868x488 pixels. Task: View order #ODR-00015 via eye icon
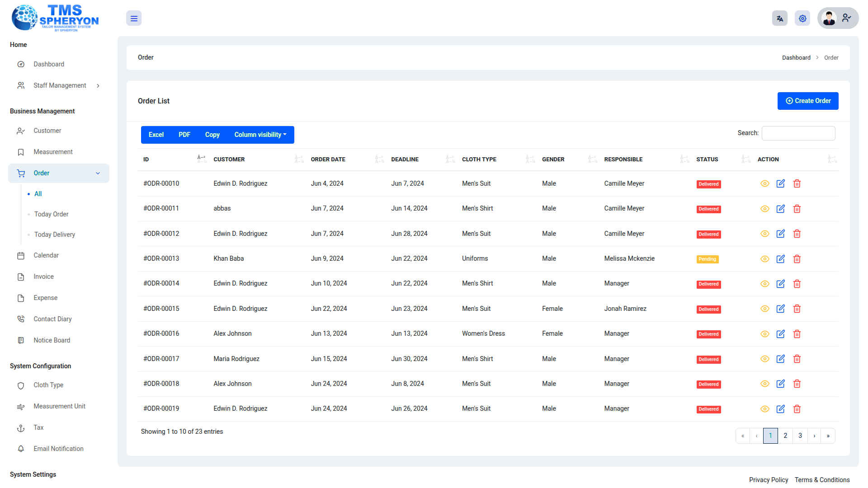[765, 309]
